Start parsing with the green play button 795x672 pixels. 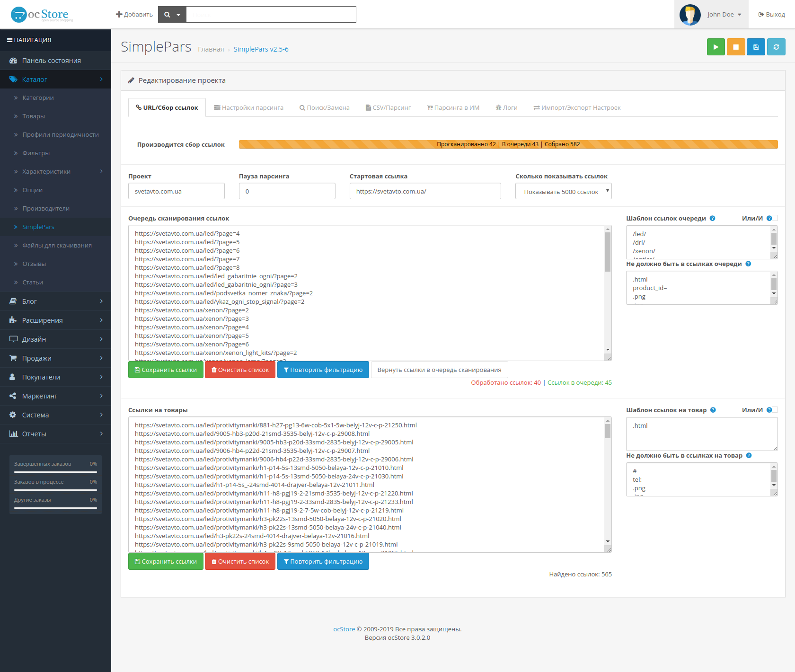point(715,47)
